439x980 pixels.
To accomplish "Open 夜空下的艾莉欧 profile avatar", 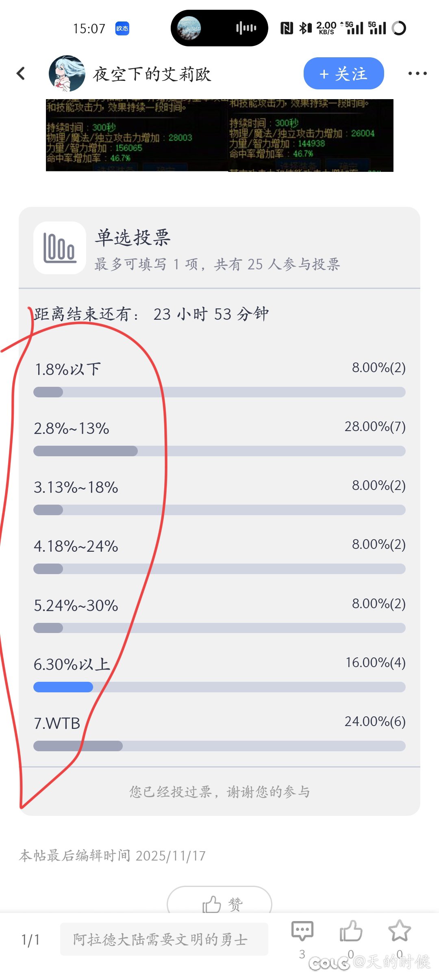I will coord(67,74).
